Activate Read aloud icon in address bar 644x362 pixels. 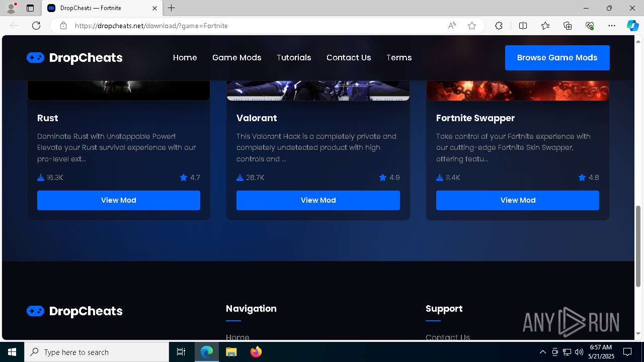pyautogui.click(x=452, y=26)
